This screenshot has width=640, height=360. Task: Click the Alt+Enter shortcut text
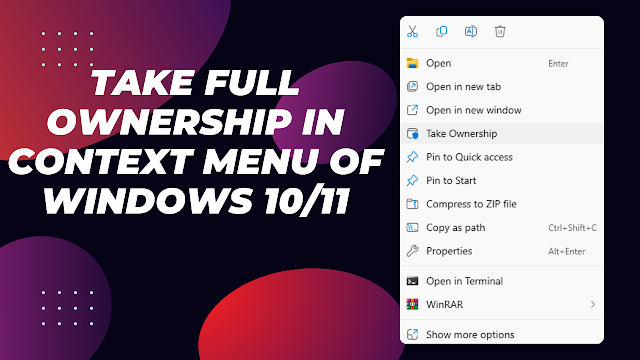click(567, 251)
